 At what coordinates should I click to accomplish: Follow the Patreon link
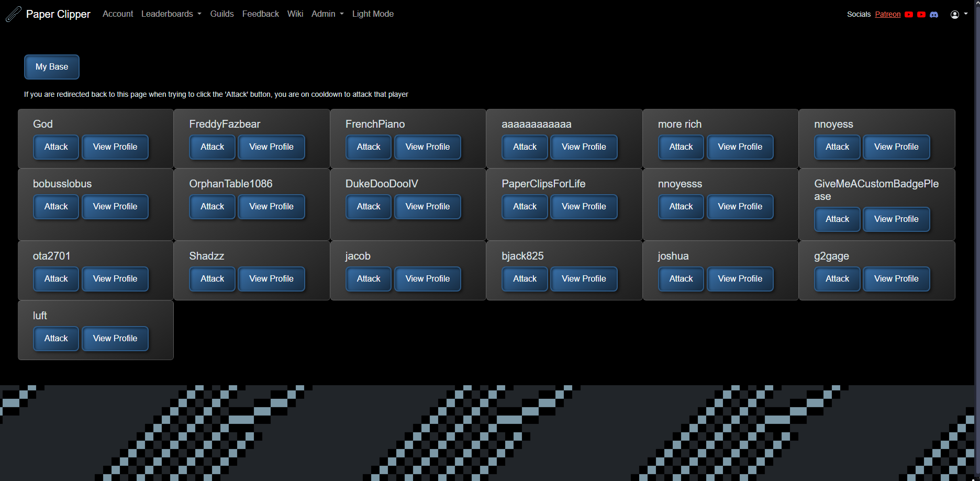(x=888, y=14)
